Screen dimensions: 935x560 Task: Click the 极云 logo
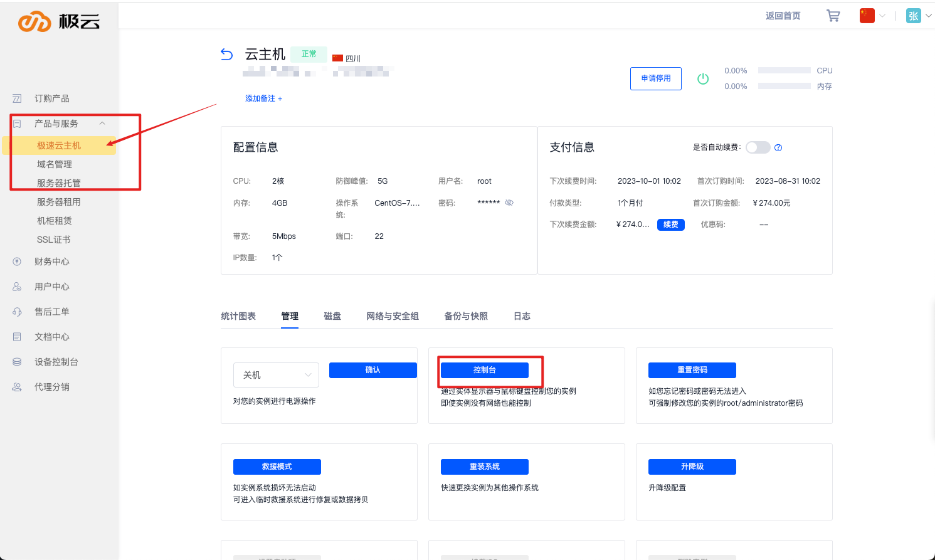(59, 21)
